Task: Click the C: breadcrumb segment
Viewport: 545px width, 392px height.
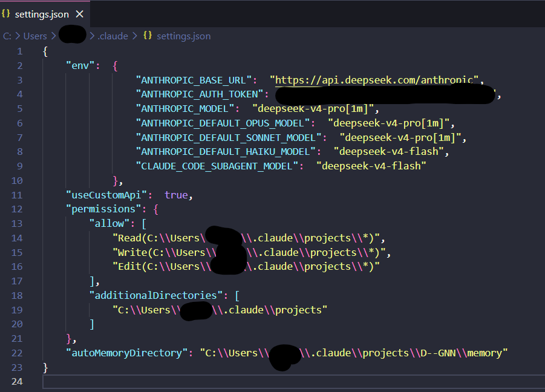Action: coord(7,36)
